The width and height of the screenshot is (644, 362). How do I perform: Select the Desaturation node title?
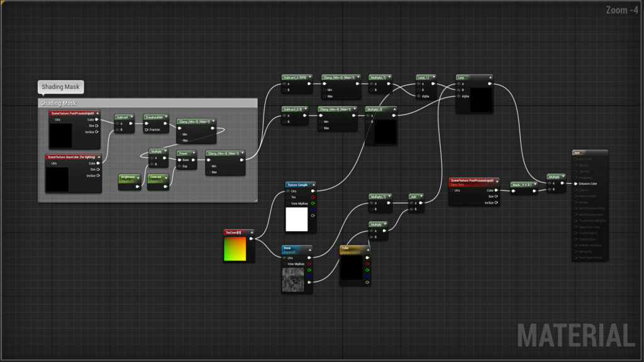point(154,118)
